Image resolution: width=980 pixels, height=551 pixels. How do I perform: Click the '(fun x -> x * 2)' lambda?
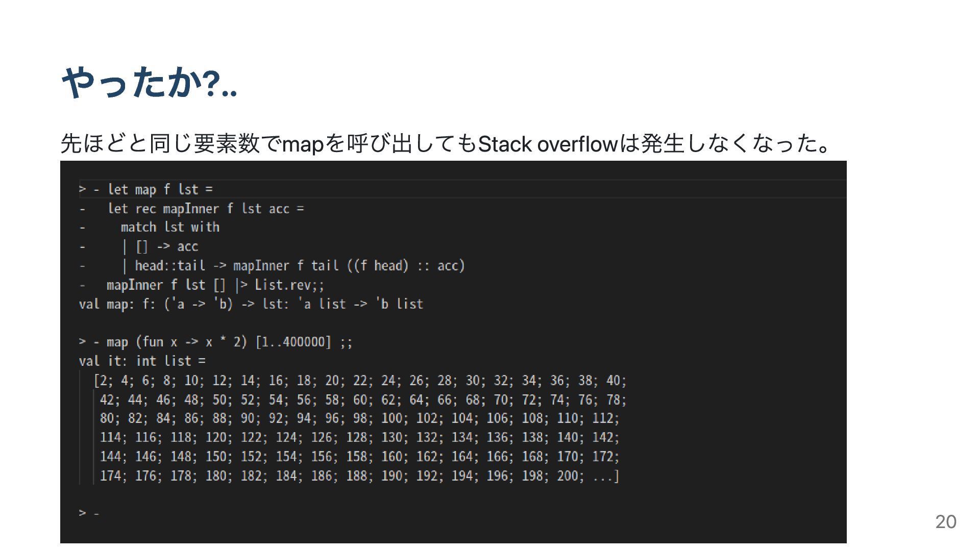tap(192, 342)
